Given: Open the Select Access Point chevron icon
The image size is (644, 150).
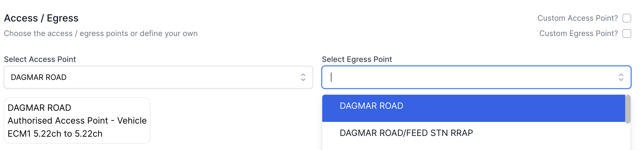Looking at the screenshot, I should [x=303, y=77].
